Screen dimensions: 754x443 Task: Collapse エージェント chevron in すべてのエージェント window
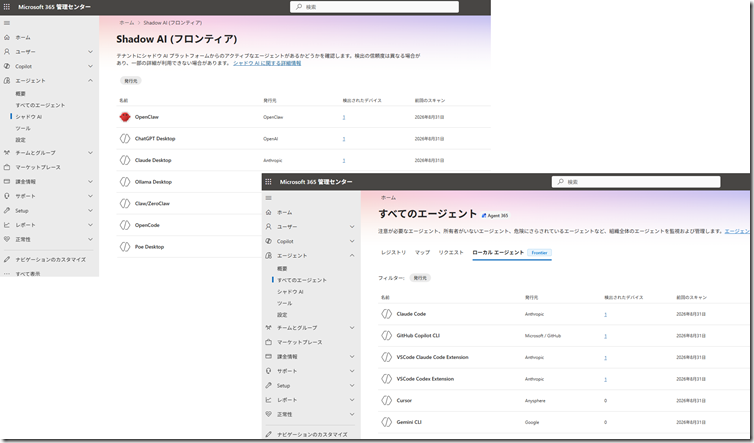pyautogui.click(x=352, y=255)
